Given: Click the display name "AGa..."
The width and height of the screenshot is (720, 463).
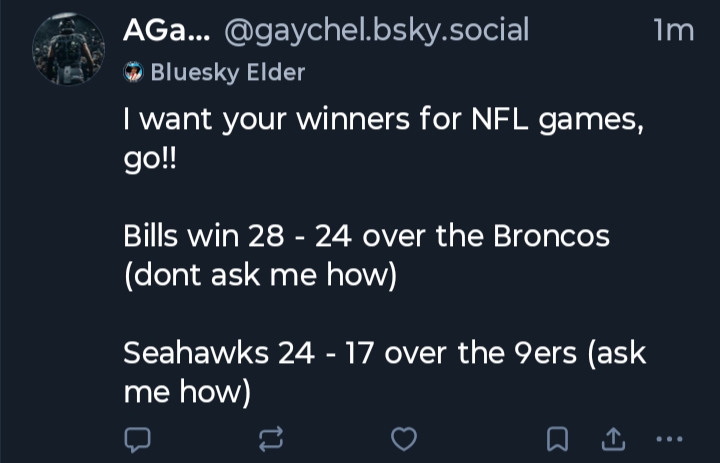Looking at the screenshot, I should [166, 31].
